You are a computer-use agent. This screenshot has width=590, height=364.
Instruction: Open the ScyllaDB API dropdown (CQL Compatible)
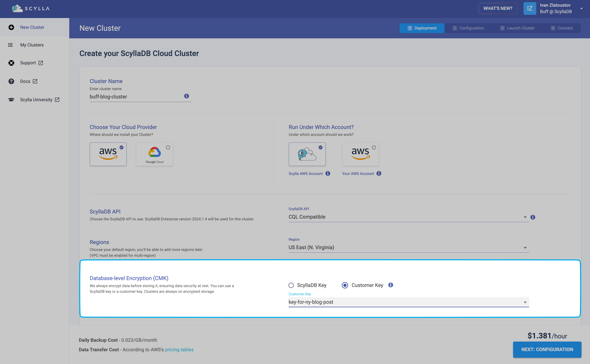tap(409, 217)
